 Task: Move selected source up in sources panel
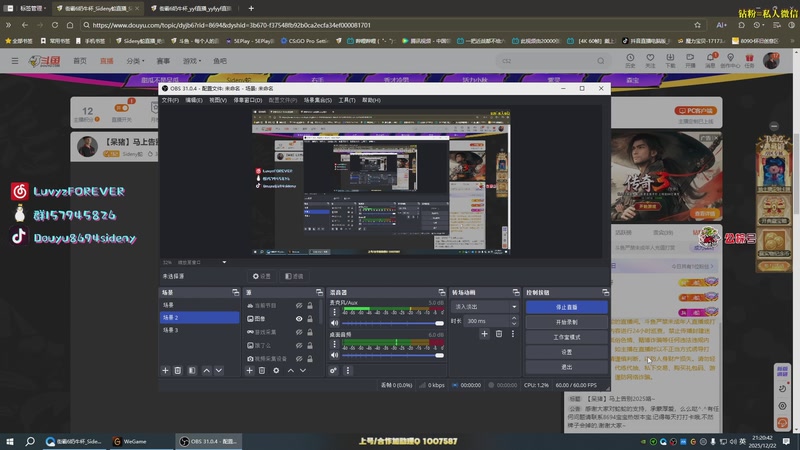(x=290, y=370)
